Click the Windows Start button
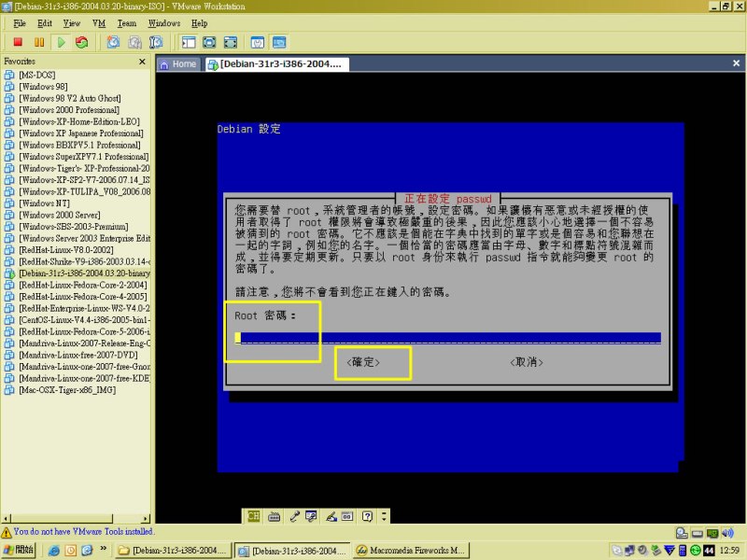This screenshot has width=747, height=560. tap(19, 551)
